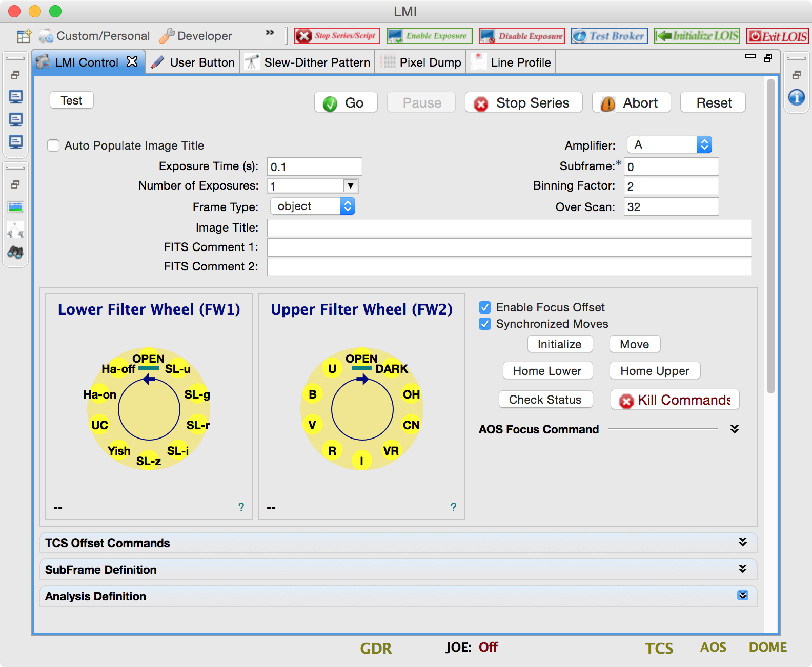Image resolution: width=812 pixels, height=667 pixels.
Task: Click the Stop Series/Script toolbar icon
Action: (337, 36)
